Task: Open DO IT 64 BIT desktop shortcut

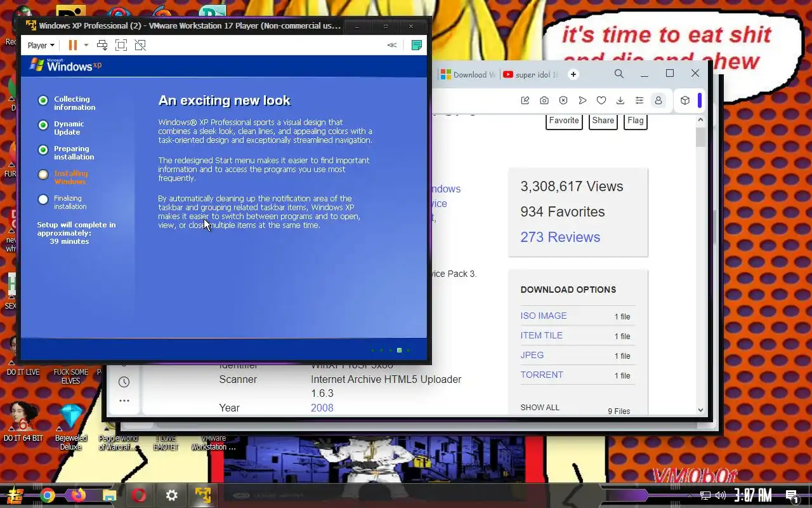Action: [x=23, y=423]
